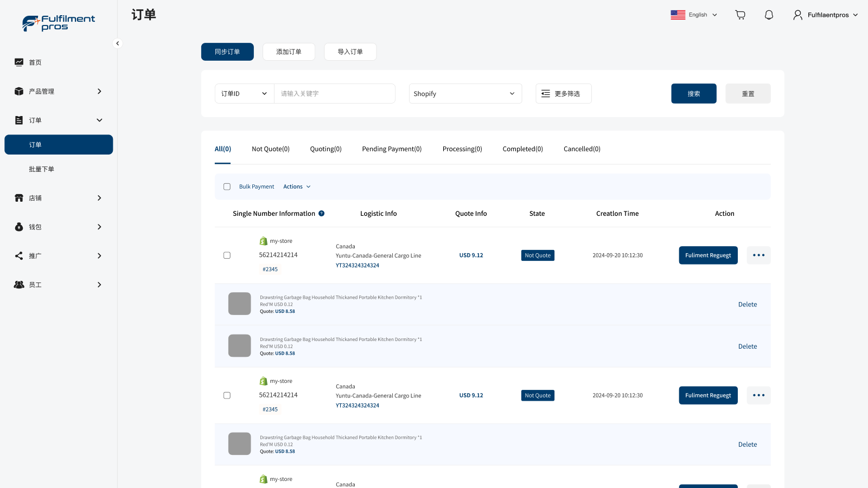
Task: Click the Bulk Payment link
Action: point(256,186)
